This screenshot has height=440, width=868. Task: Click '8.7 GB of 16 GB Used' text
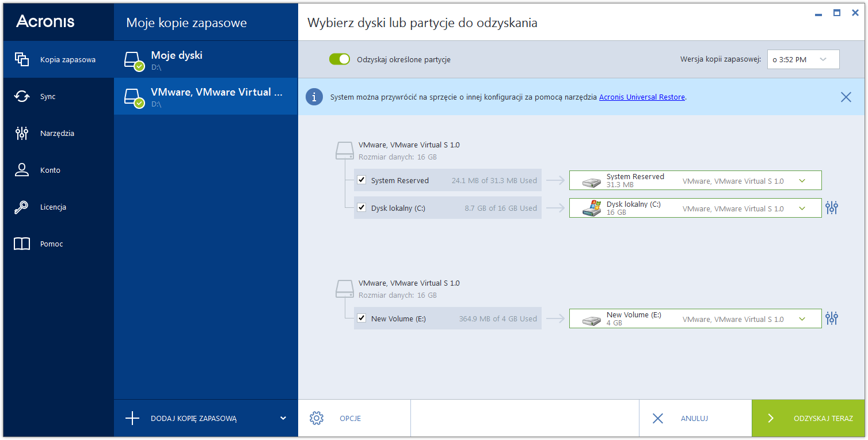pyautogui.click(x=501, y=208)
